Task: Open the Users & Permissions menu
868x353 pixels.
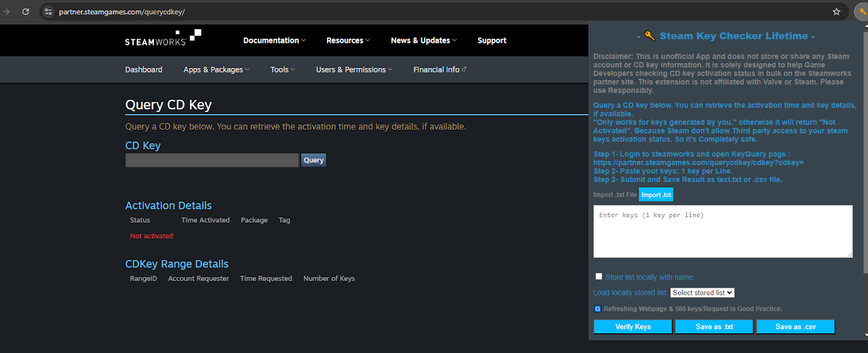Action: pos(354,69)
